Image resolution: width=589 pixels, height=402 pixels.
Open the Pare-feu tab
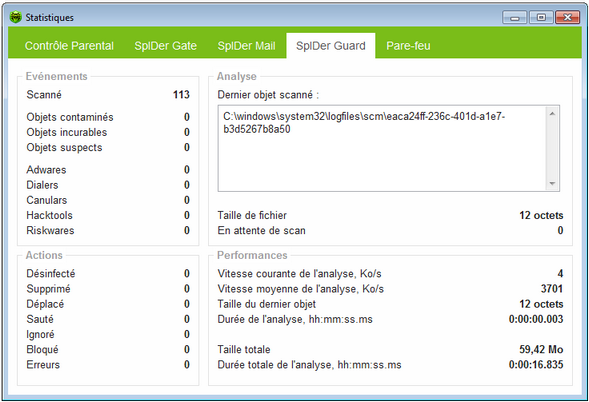(x=408, y=46)
